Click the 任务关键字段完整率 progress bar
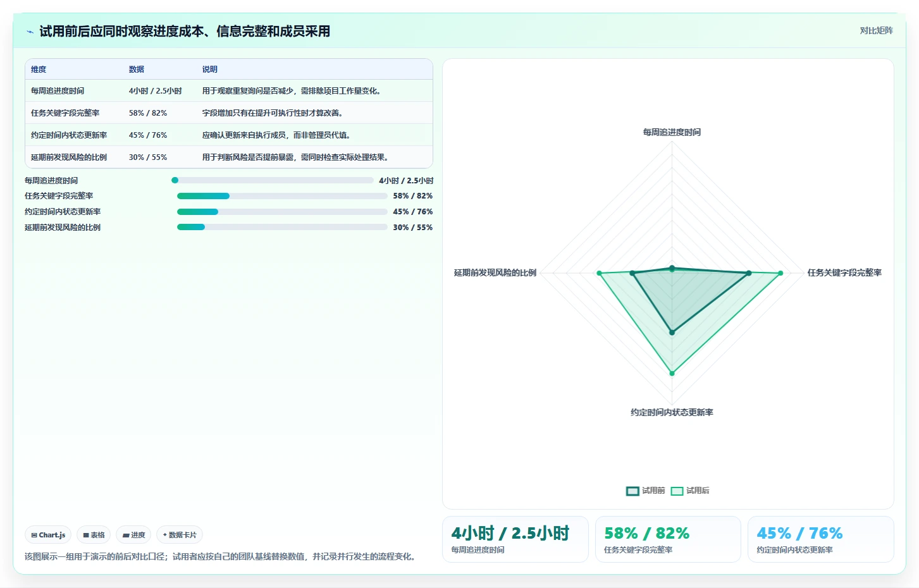919x588 pixels. tap(282, 196)
